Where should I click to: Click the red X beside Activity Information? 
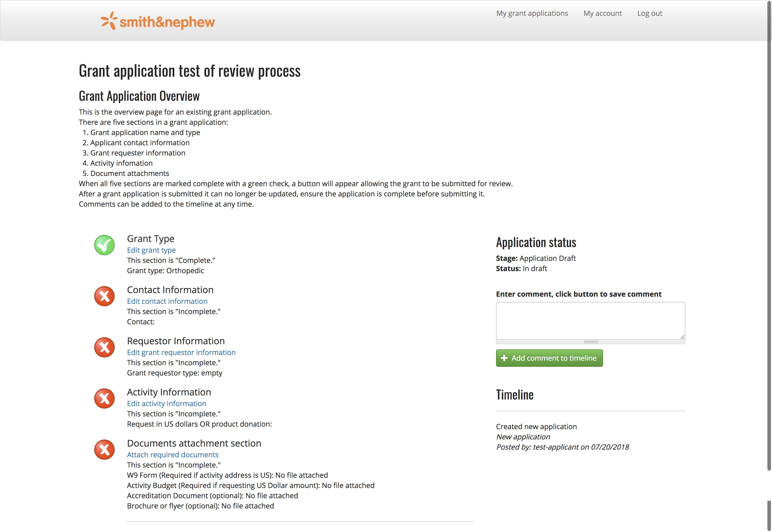tap(104, 398)
